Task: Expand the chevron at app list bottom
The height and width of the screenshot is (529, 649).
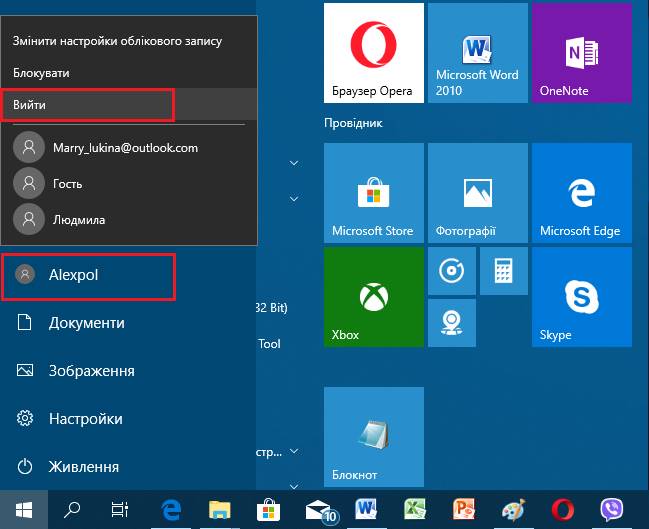Action: pyautogui.click(x=294, y=486)
